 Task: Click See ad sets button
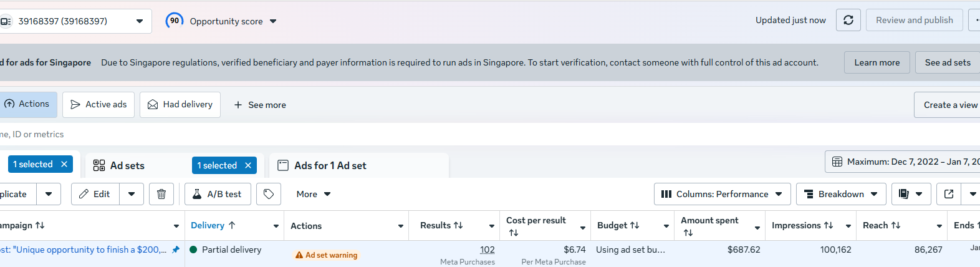pos(947,62)
